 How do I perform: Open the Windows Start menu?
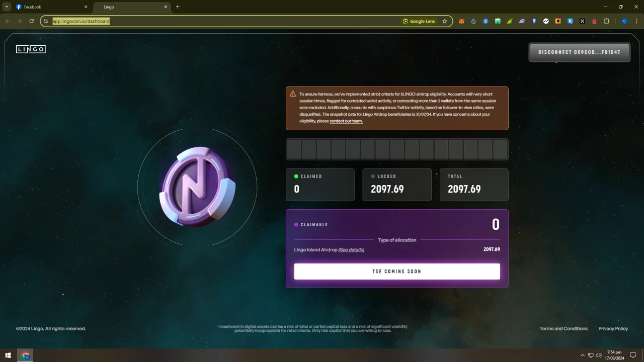point(9,355)
